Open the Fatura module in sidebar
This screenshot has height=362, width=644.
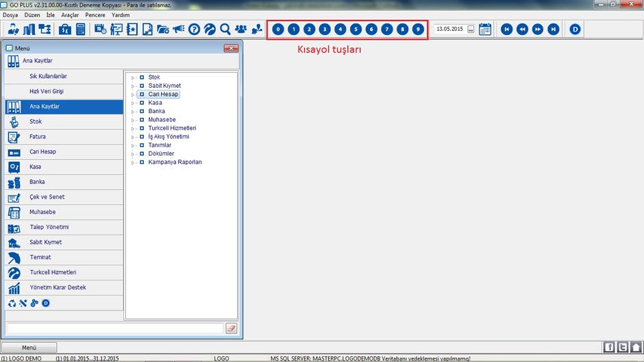[64, 136]
